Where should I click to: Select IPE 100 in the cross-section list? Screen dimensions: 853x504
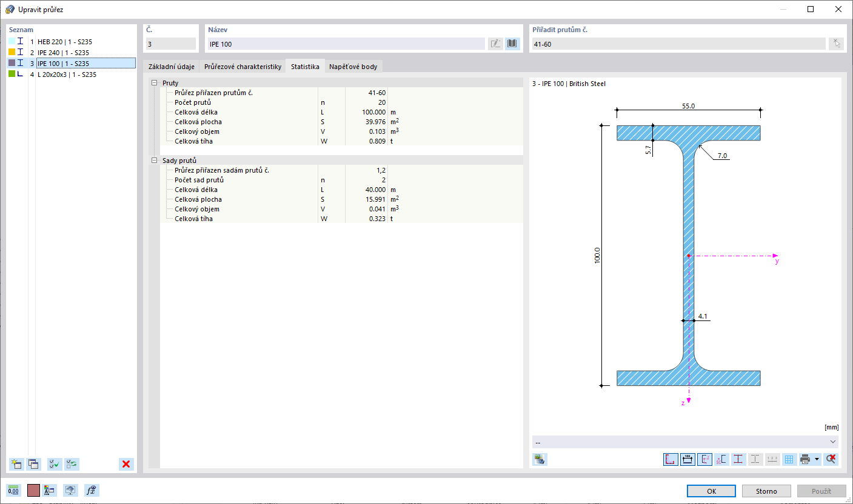click(64, 64)
